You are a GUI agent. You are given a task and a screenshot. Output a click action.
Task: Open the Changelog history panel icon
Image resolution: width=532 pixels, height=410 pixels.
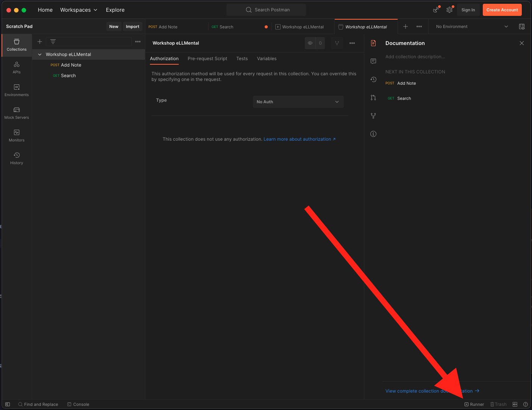[373, 79]
